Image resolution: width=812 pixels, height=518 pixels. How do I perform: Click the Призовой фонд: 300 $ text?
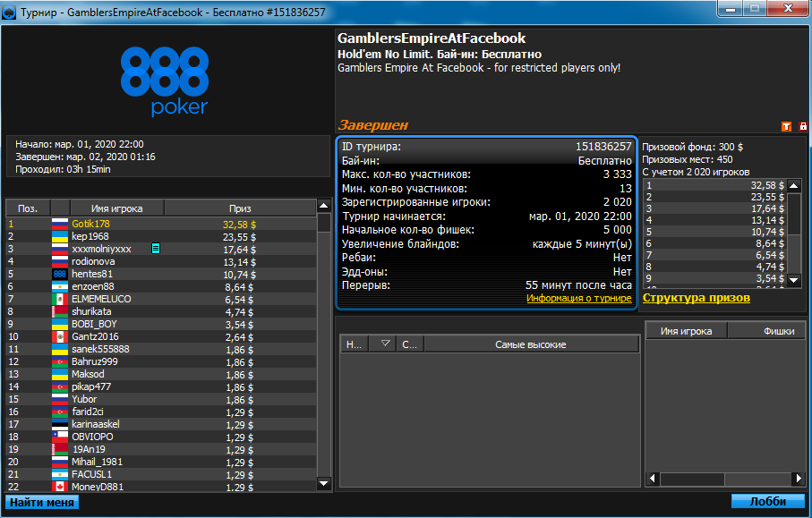click(x=692, y=147)
